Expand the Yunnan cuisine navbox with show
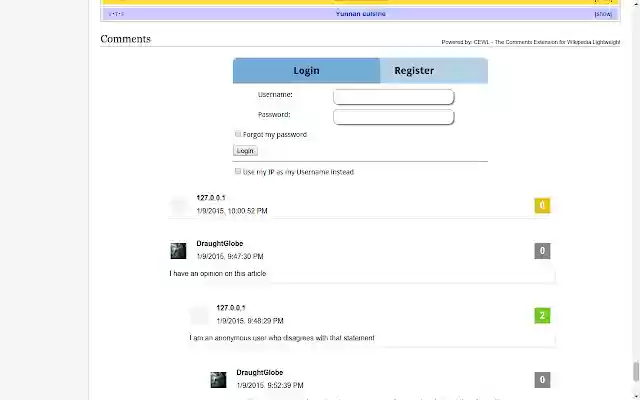This screenshot has height=400, width=640. tap(603, 14)
